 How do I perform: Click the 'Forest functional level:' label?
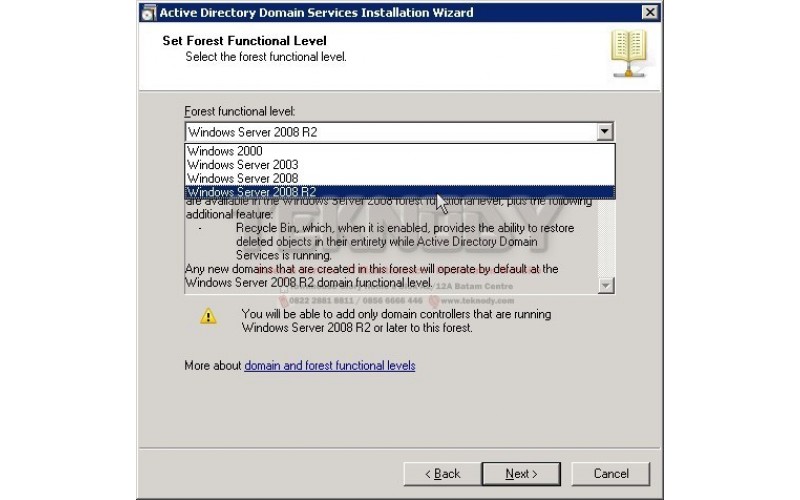[240, 111]
